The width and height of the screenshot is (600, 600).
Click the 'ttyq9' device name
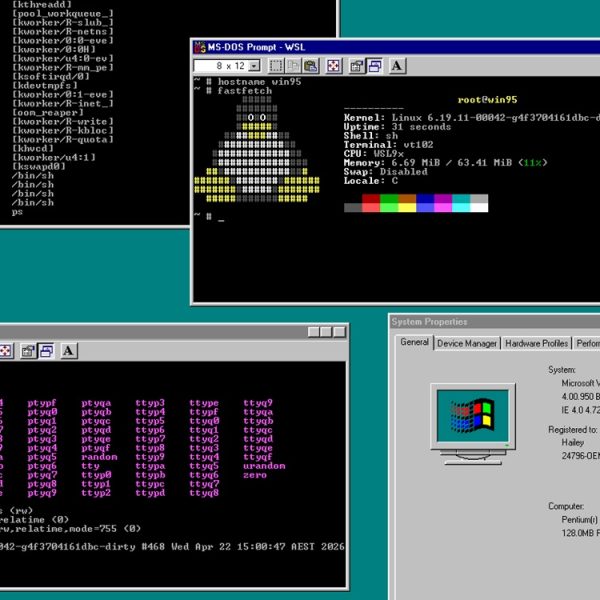pyautogui.click(x=258, y=403)
